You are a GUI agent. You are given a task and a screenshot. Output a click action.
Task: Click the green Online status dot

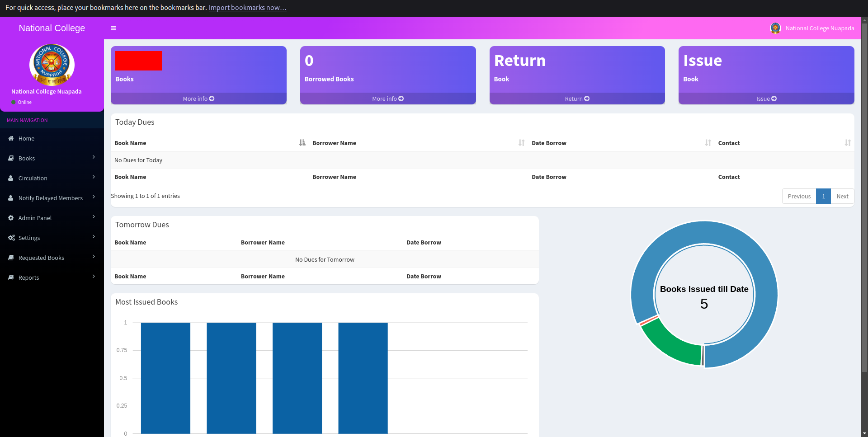point(14,102)
